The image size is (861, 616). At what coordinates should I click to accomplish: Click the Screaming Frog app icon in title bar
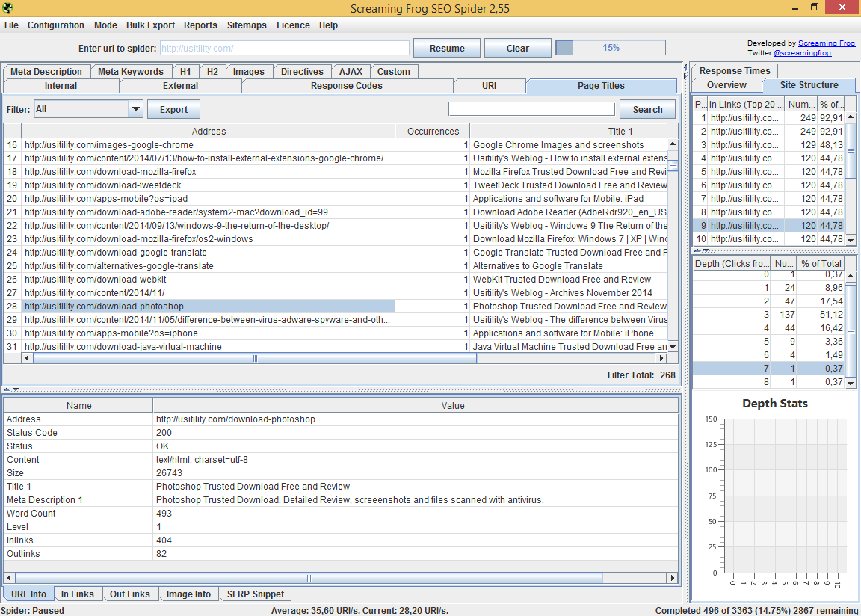pyautogui.click(x=7, y=8)
